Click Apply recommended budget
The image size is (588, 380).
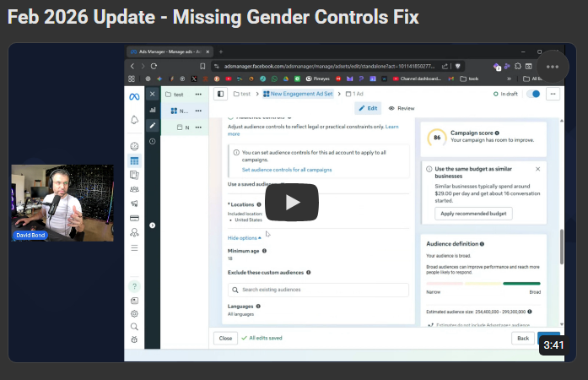[473, 214]
